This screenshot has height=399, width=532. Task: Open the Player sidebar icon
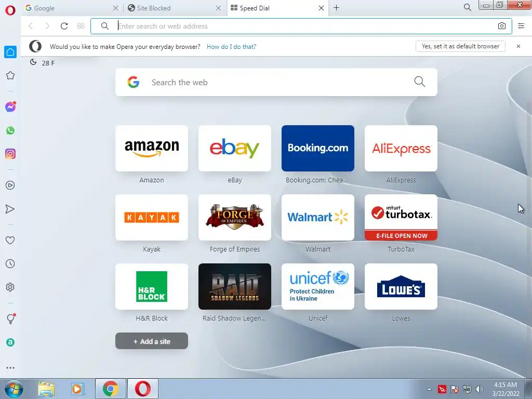tap(10, 185)
